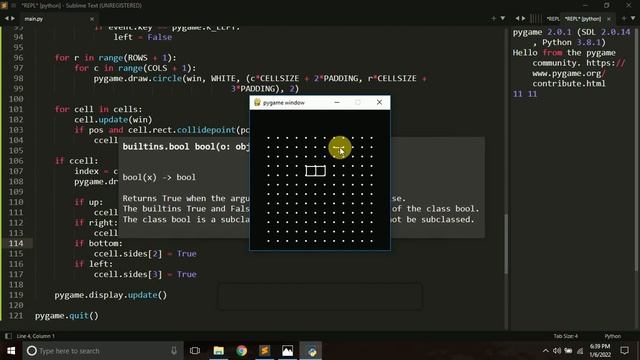Image resolution: width=640 pixels, height=360 pixels.
Task: Select the *REPL* [python] tab
Action: point(582,19)
